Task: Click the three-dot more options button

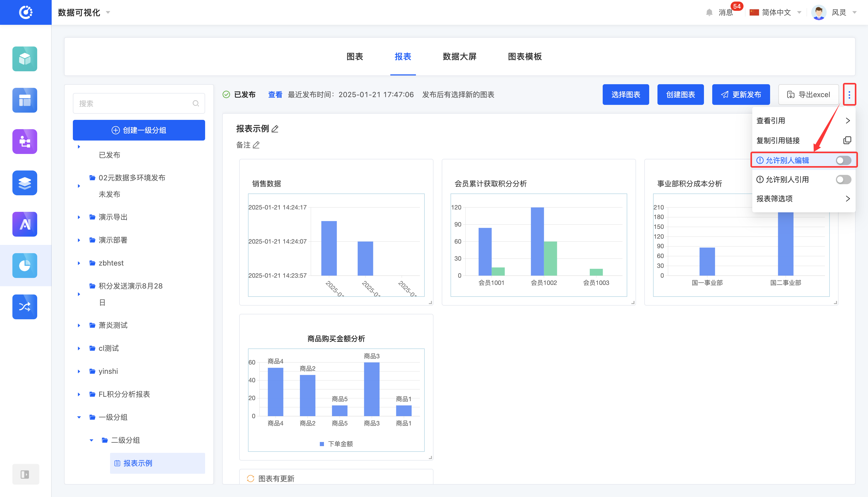Action: click(849, 95)
